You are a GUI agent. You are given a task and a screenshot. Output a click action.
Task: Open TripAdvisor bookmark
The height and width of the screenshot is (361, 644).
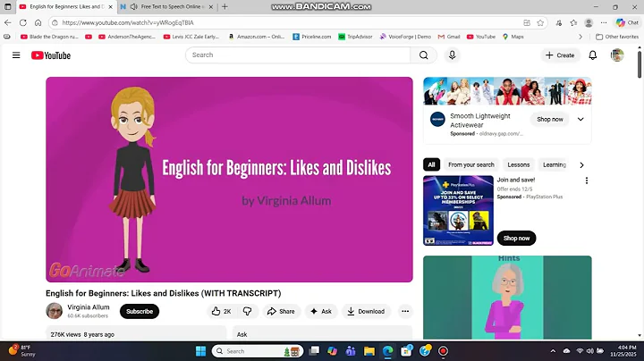(x=355, y=37)
